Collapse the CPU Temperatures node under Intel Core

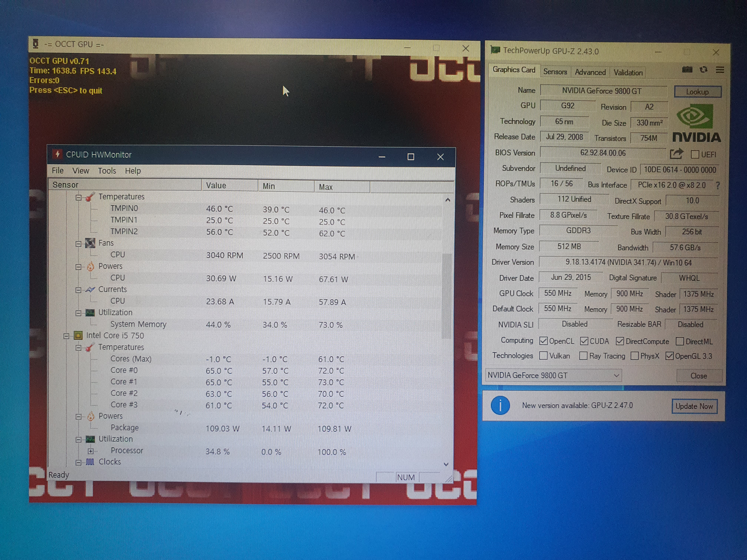point(78,348)
